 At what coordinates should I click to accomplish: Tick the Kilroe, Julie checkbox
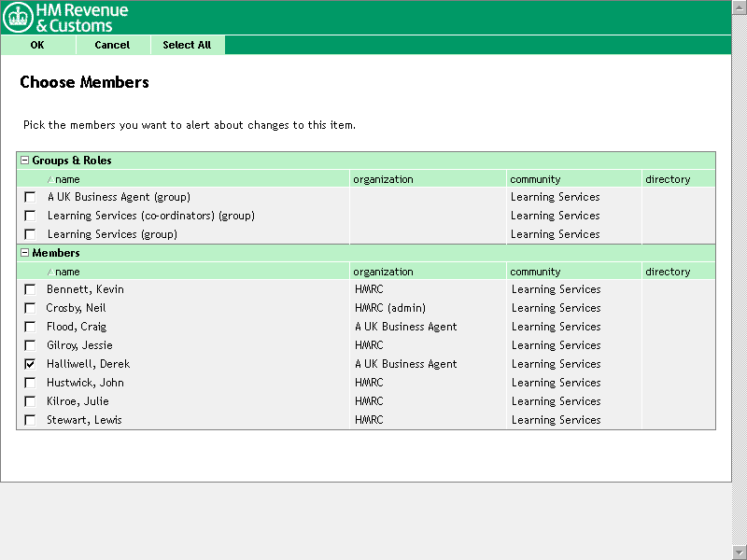click(30, 401)
